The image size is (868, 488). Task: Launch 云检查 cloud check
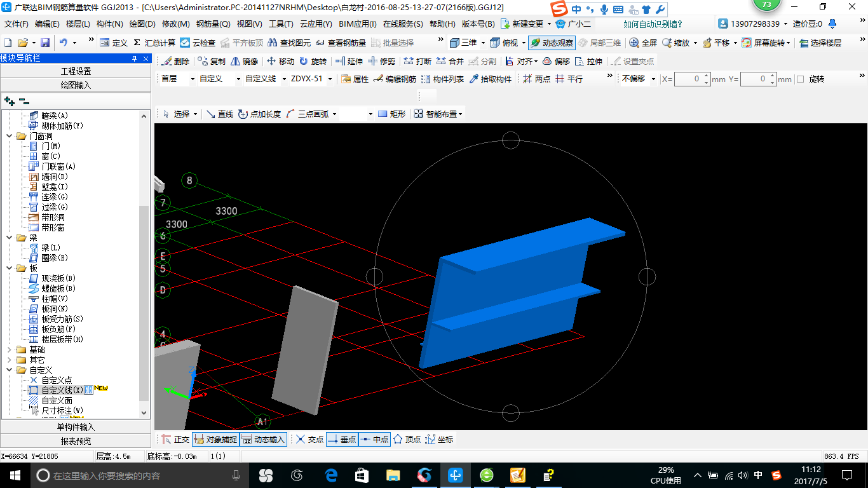click(198, 43)
